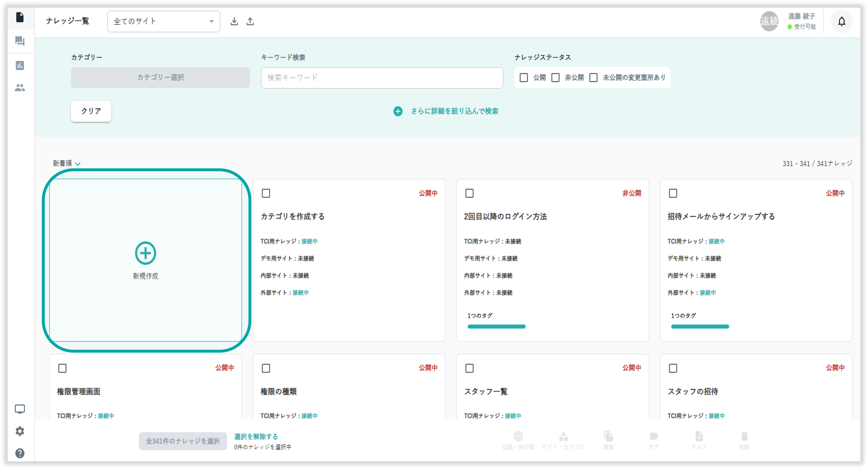
Task: Open the 新着順 sort dropdown
Action: click(66, 164)
